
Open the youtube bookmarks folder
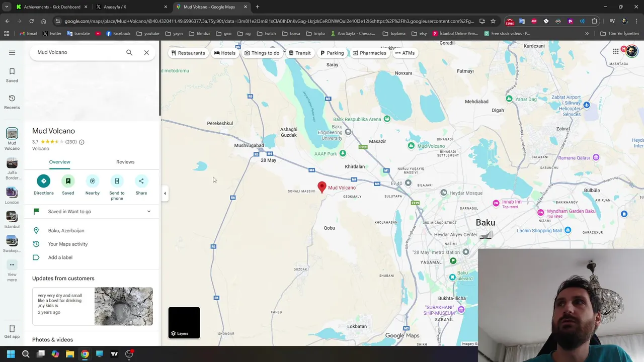point(148,34)
